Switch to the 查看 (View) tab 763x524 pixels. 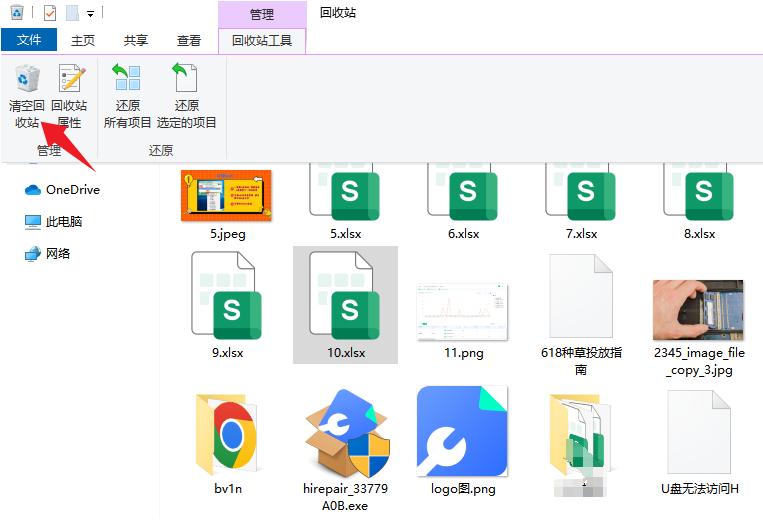[188, 40]
